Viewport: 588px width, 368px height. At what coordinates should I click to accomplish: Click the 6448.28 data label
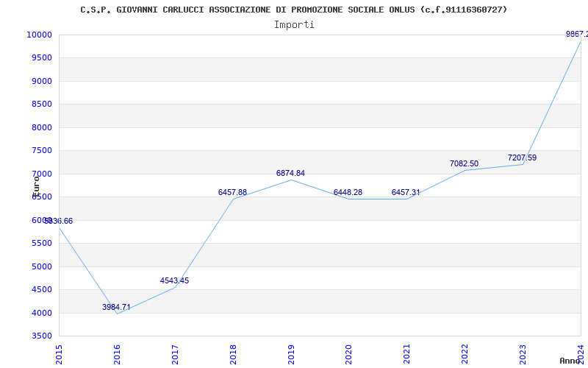[x=348, y=192]
